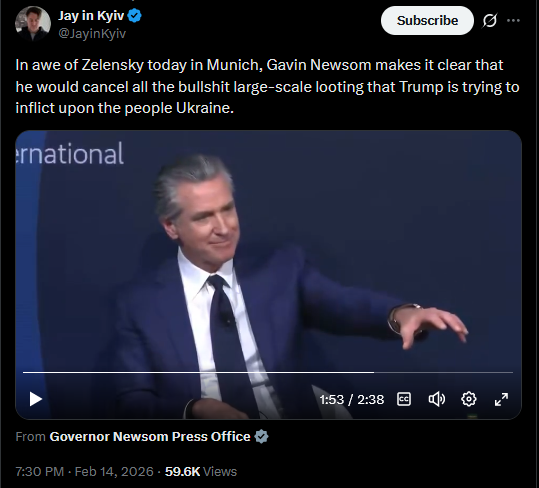Toggle closed captions on the video

pyautogui.click(x=404, y=399)
